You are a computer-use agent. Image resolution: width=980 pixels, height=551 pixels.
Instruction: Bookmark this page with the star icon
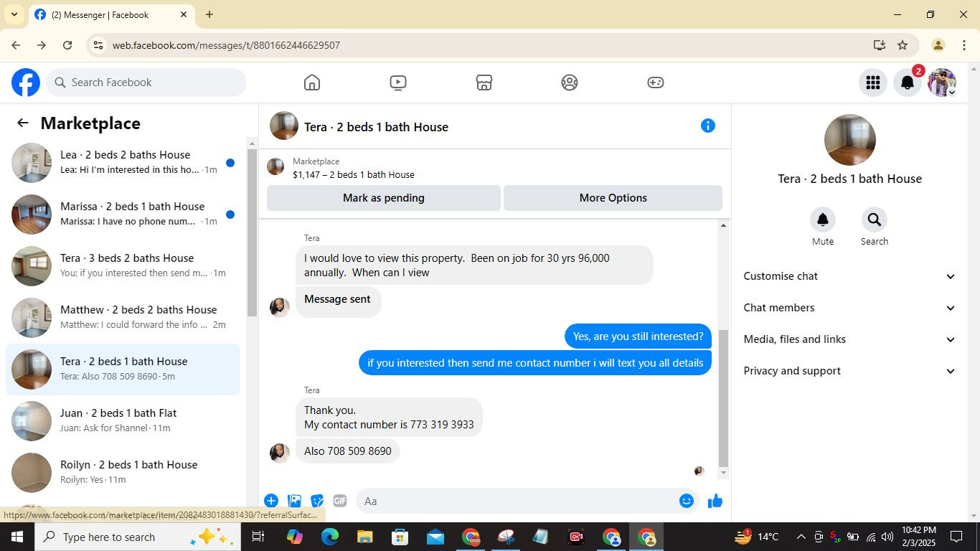[x=903, y=45]
